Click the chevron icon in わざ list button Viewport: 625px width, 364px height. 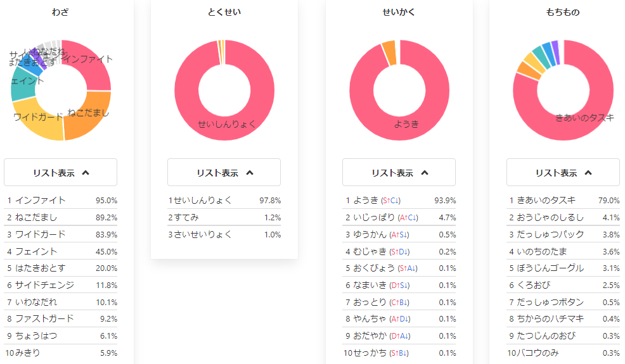(x=86, y=173)
